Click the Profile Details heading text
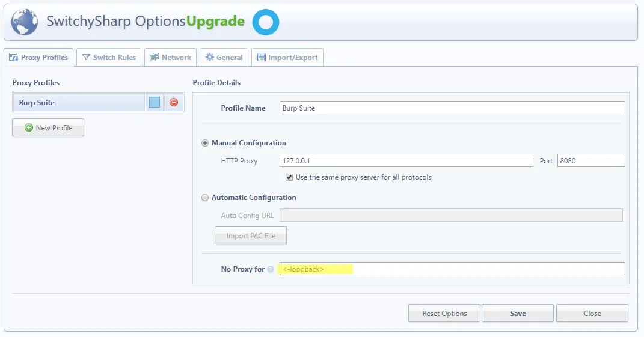The height and width of the screenshot is (337, 644). (216, 82)
